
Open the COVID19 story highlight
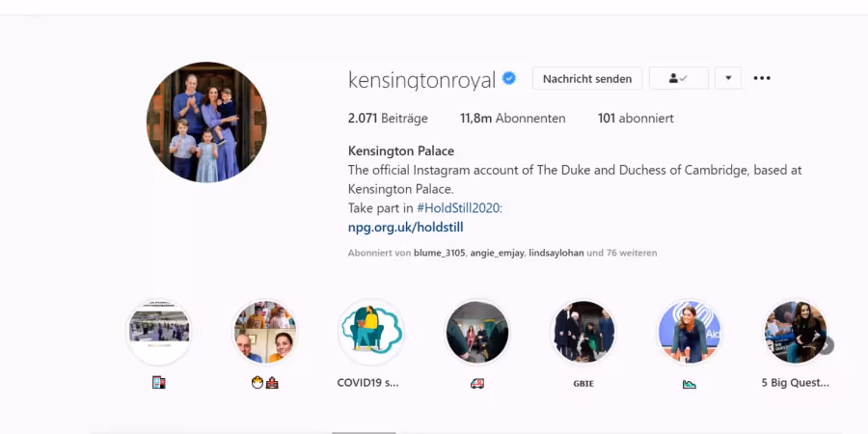pos(370,332)
